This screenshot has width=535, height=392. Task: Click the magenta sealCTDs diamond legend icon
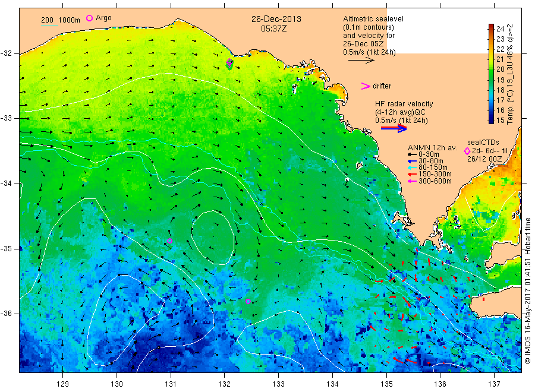point(467,151)
